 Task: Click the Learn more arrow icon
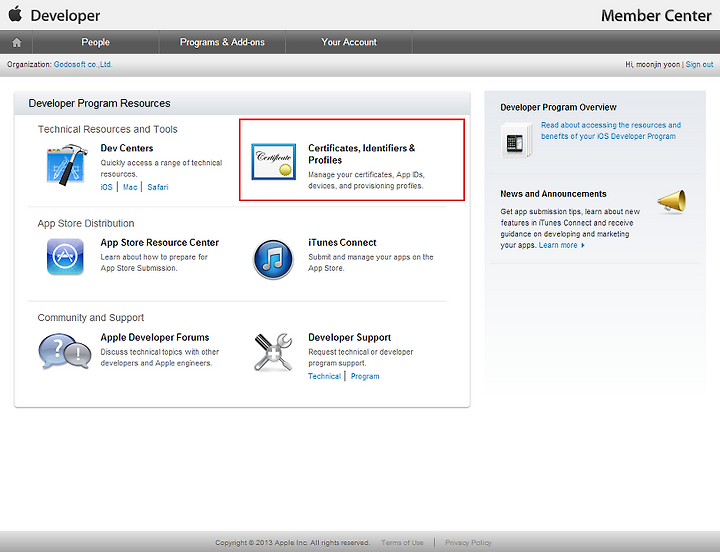click(583, 245)
